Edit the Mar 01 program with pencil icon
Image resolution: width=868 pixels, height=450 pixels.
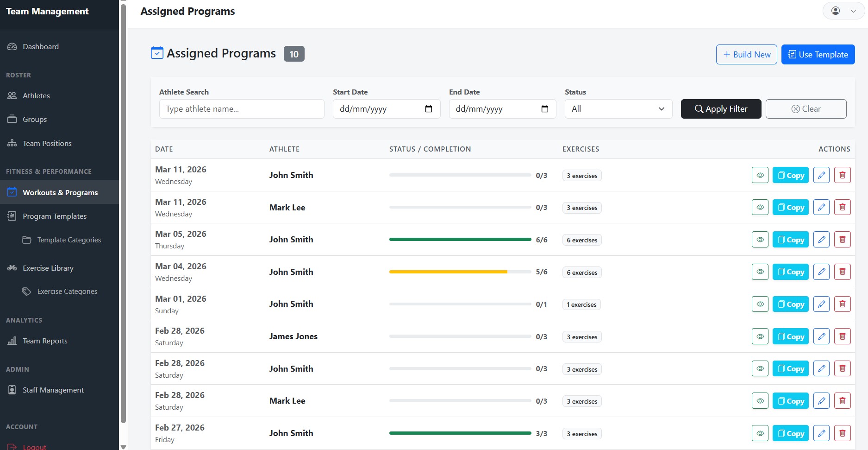821,304
